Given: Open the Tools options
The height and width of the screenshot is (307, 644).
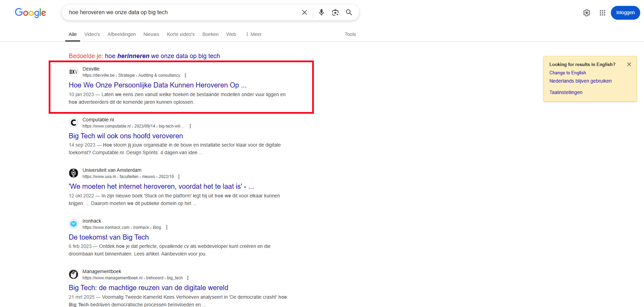Looking at the screenshot, I should coord(350,34).
